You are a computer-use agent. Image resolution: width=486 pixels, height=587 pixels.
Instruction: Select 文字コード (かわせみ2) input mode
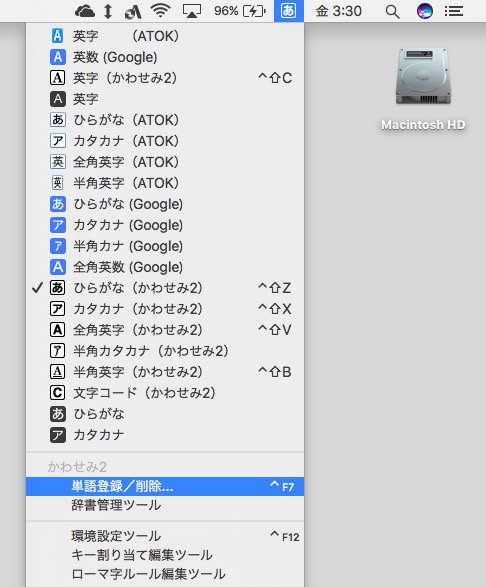165,393
